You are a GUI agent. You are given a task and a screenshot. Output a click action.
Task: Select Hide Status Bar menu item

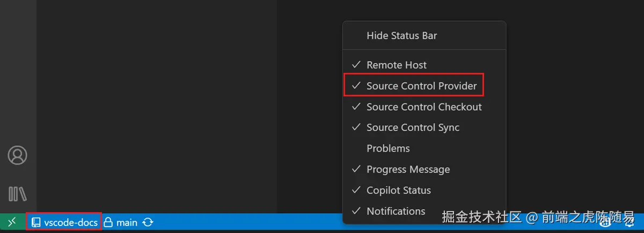[x=401, y=36]
